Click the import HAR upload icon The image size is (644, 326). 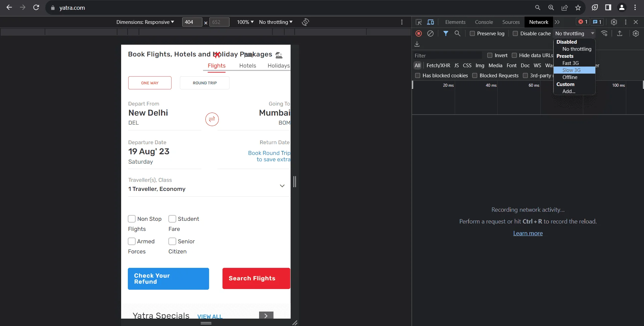620,34
